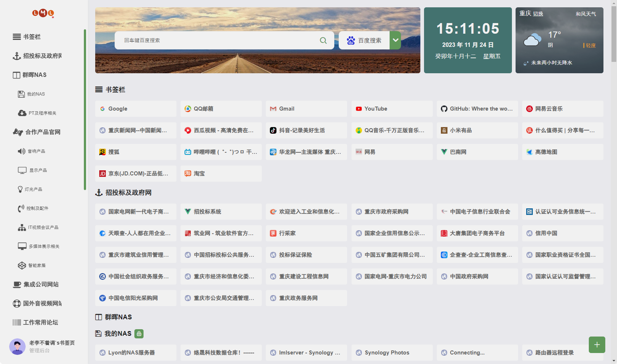Image resolution: width=617 pixels, height=364 pixels.
Task: Open the 什么值得买 bookmark
Action: pos(563,130)
